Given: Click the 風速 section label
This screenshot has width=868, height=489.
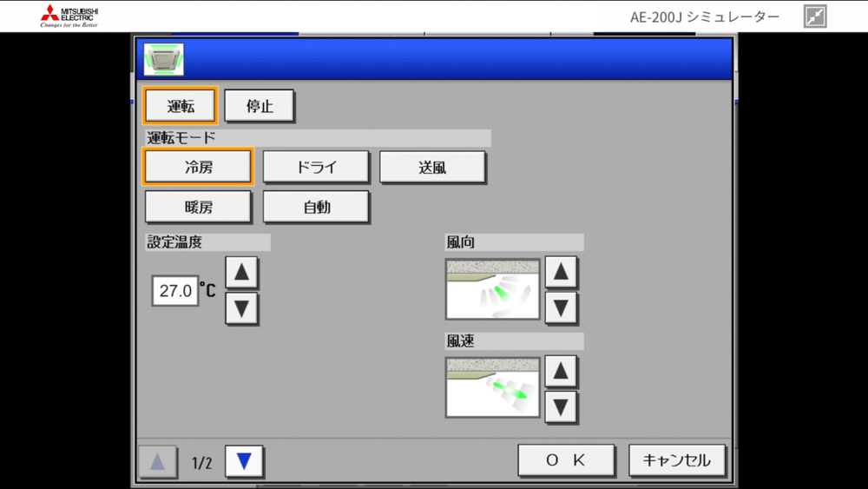Looking at the screenshot, I should pos(461,340).
